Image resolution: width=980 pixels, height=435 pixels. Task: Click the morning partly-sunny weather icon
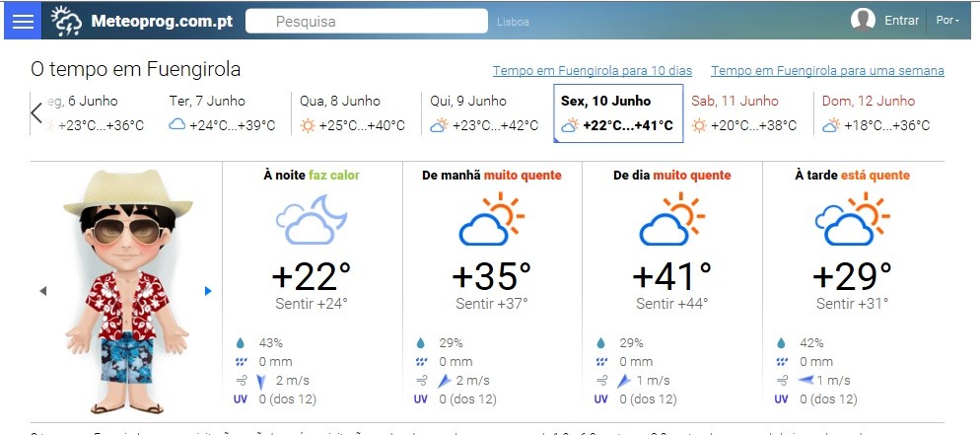[491, 218]
